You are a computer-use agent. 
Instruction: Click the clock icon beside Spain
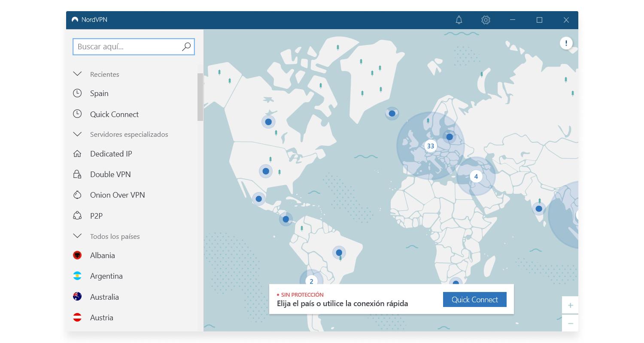[x=77, y=93]
